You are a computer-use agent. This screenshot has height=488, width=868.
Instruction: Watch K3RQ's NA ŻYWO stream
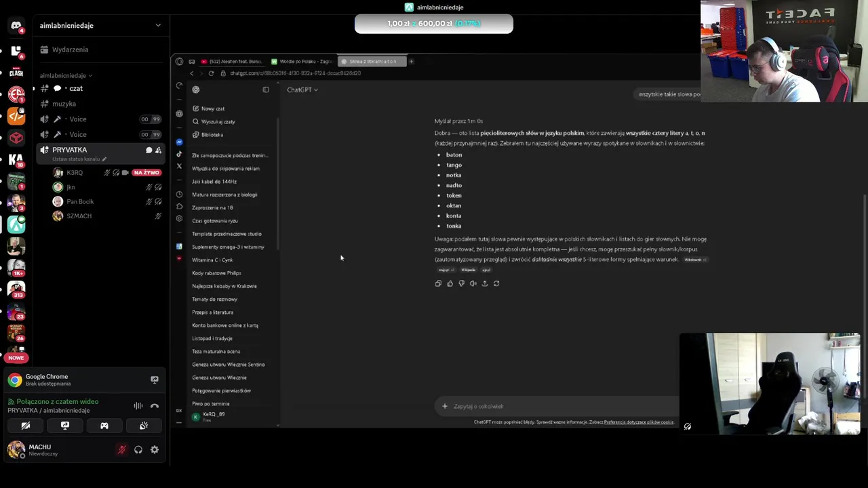pos(146,173)
